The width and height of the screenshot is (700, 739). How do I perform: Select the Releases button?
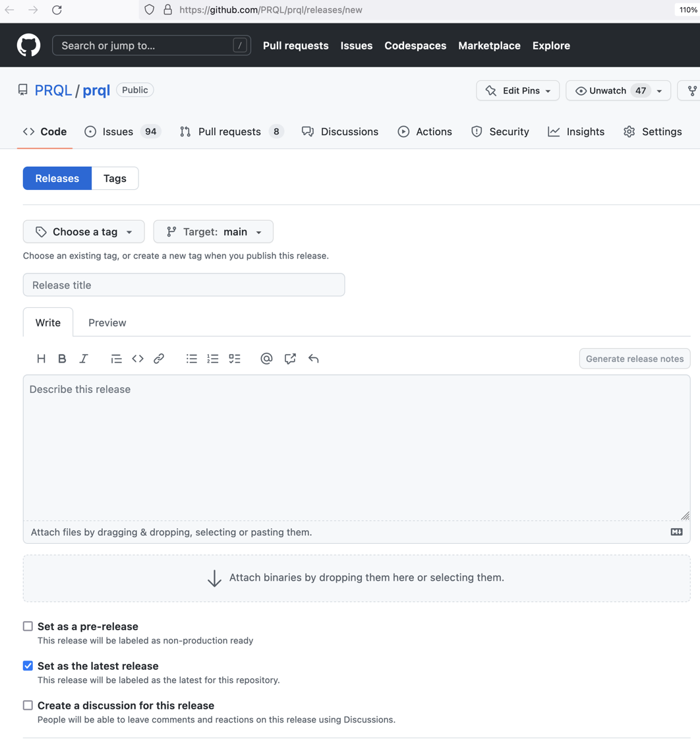(57, 178)
